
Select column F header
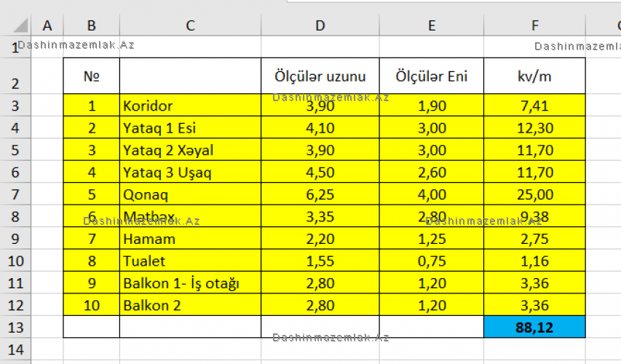tap(534, 25)
